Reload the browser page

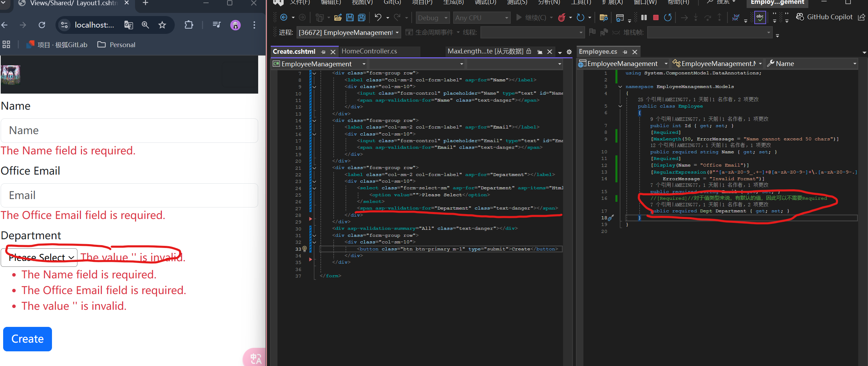pyautogui.click(x=42, y=25)
